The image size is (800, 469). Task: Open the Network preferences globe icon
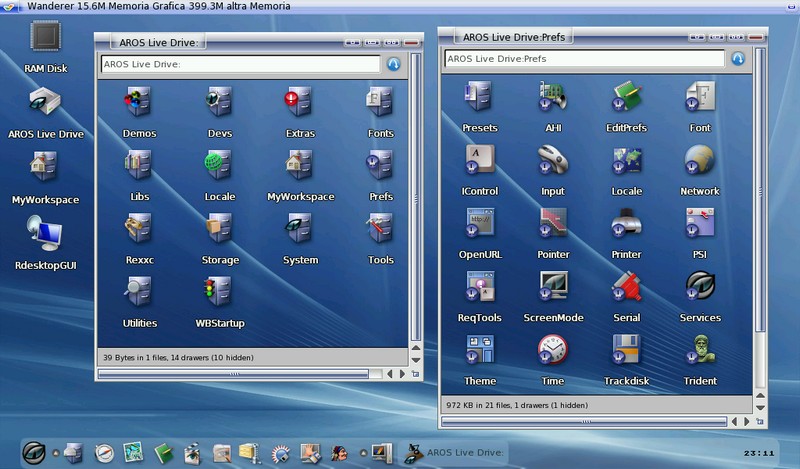click(x=700, y=159)
